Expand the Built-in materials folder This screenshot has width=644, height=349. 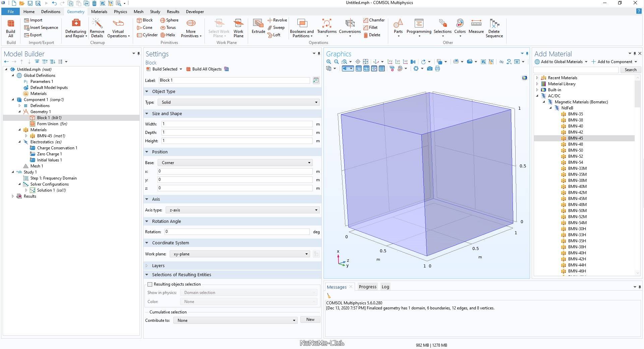tap(537, 90)
